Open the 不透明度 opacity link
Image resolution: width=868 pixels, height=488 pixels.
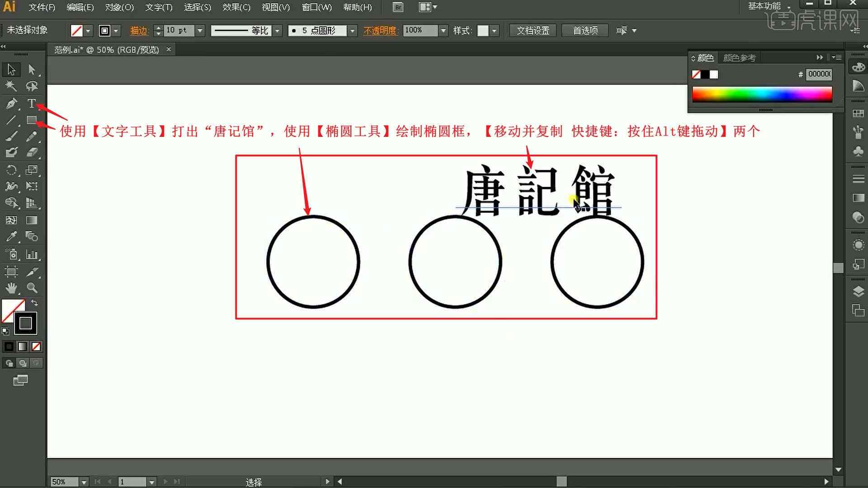[x=380, y=31]
